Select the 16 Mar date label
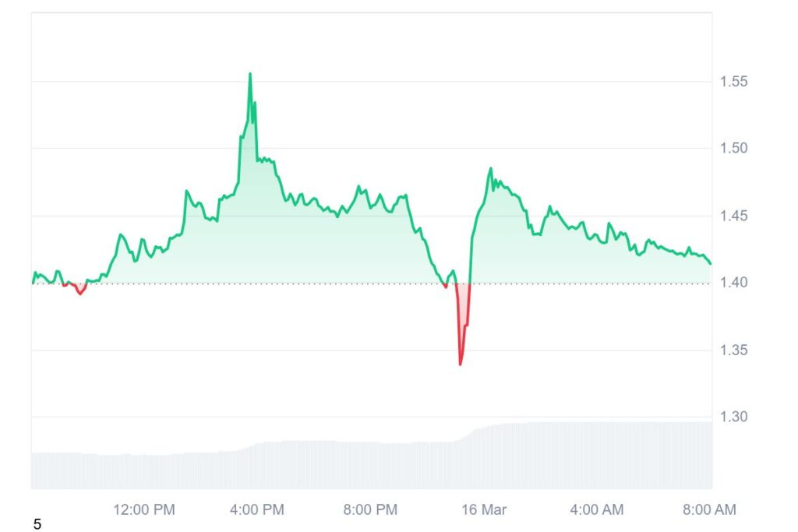Image resolution: width=798 pixels, height=532 pixels. (x=483, y=510)
